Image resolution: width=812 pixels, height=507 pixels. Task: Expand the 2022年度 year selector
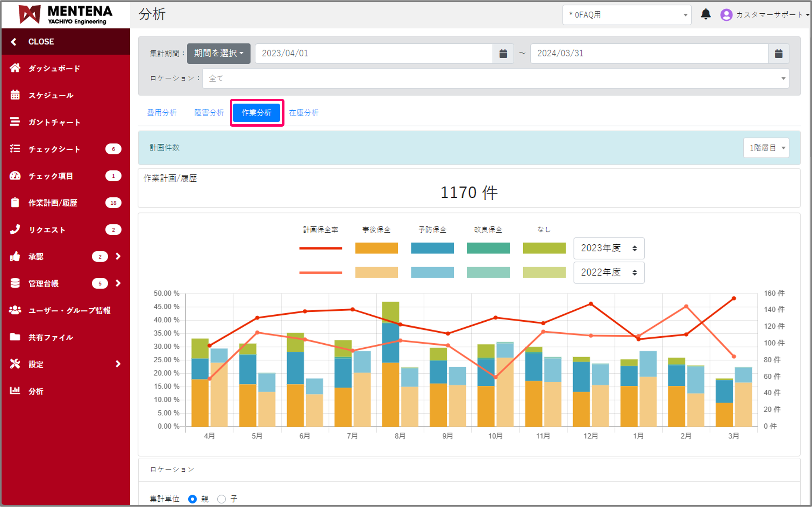click(x=608, y=272)
